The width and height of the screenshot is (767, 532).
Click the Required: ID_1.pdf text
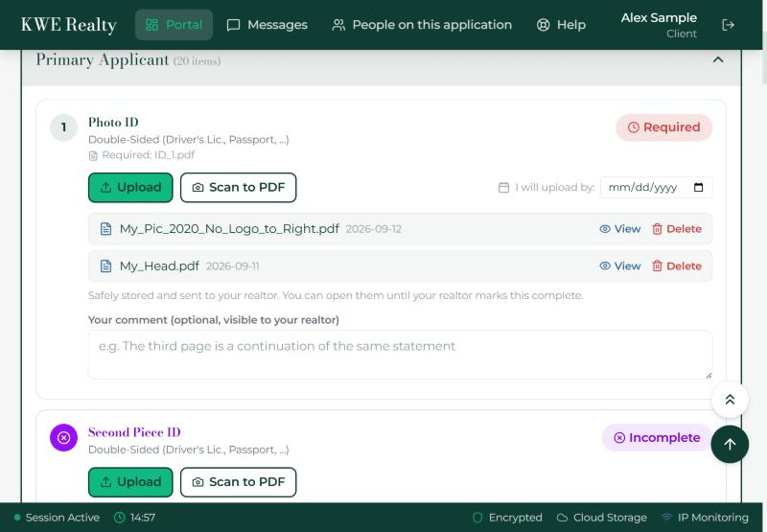click(149, 155)
